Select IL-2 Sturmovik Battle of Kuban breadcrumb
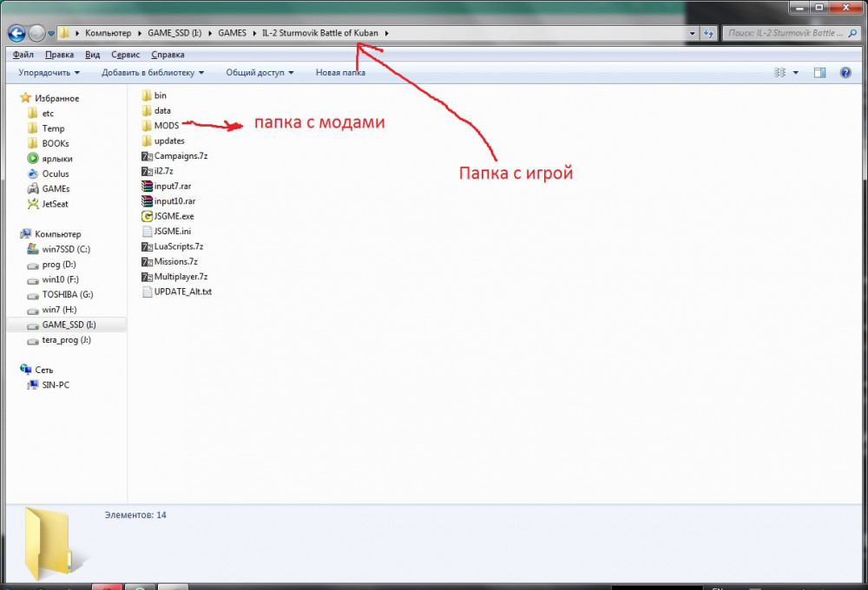 point(320,33)
